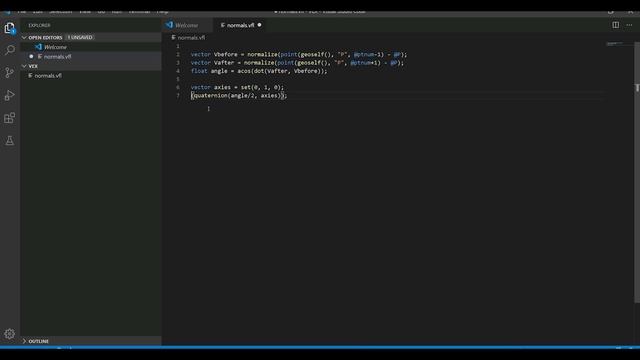Open the Search view in the activity bar
Screen dimensions: 640x360
point(9,50)
